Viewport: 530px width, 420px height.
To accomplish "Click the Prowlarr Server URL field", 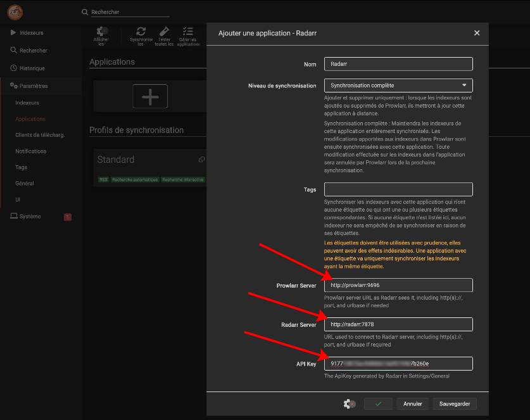I will [398, 285].
